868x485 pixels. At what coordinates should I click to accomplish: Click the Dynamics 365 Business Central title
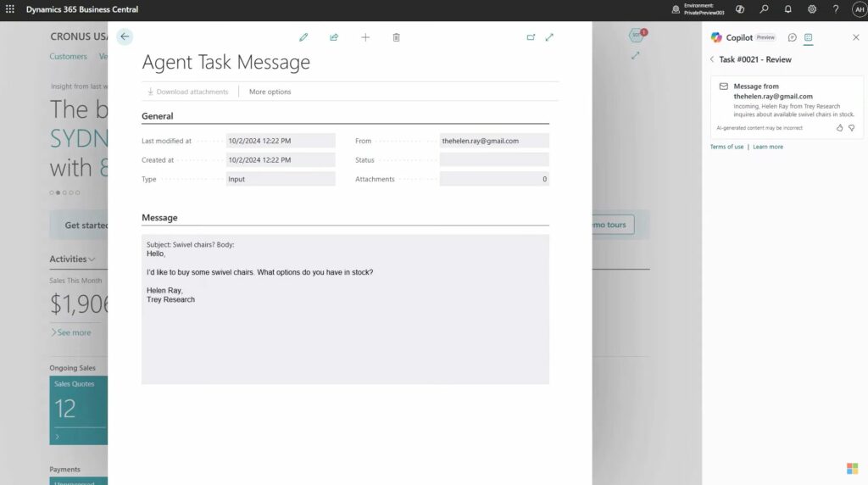[82, 9]
